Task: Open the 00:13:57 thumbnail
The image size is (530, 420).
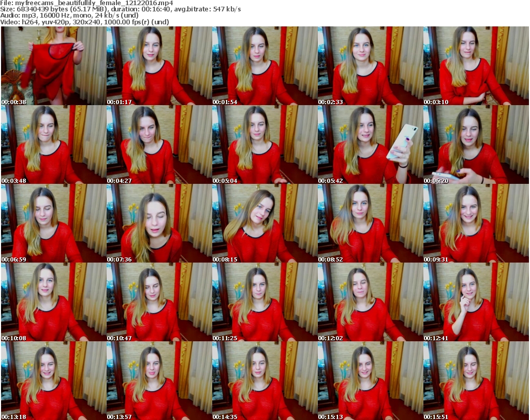Action: (159, 381)
